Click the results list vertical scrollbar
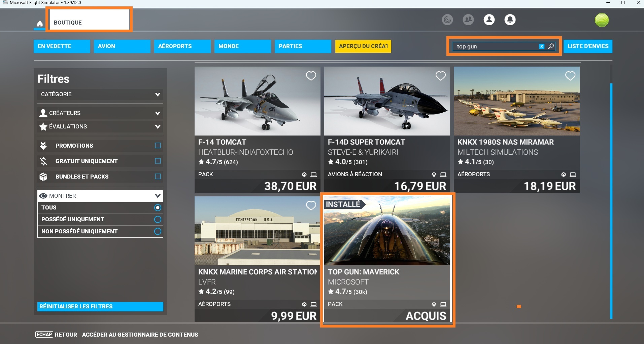Viewport: 644px width, 344px height. [x=611, y=201]
